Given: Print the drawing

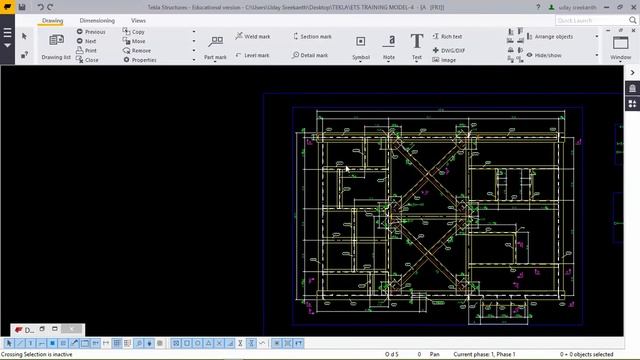Looking at the screenshot, I should coord(87,51).
